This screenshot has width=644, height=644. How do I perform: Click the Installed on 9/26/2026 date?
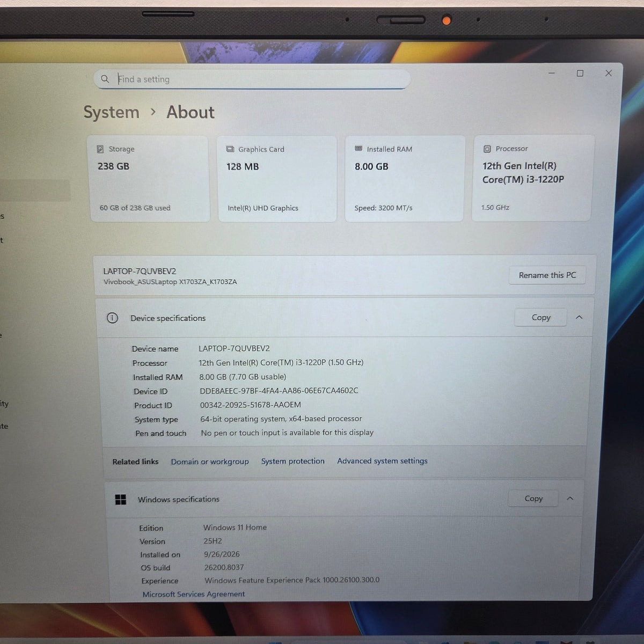[222, 554]
